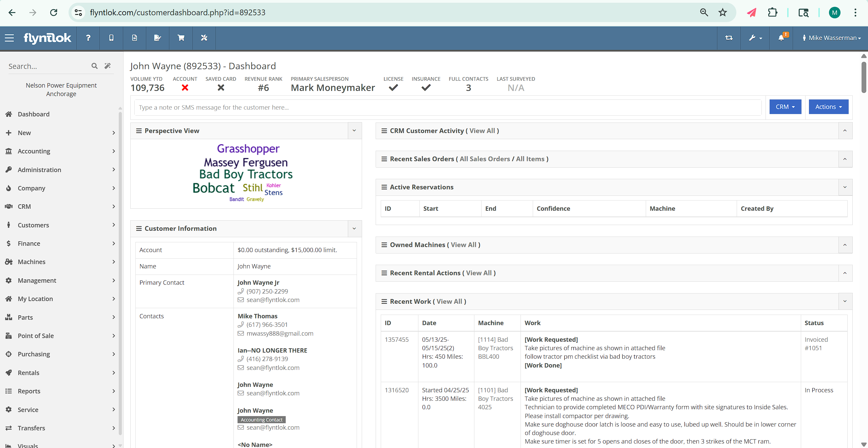Click the My Location home icon
Screen dimensions: 868x448
coord(9,299)
